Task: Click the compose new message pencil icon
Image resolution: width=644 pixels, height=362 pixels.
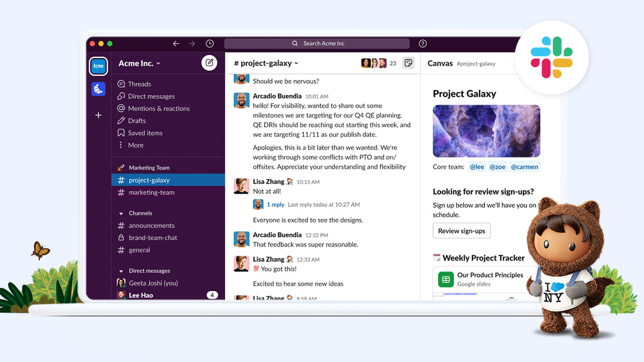Action: (209, 63)
